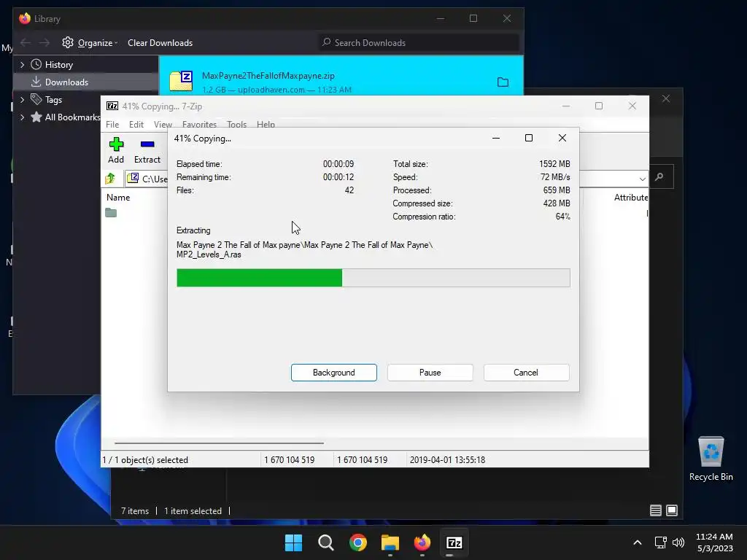Open the containing folder for MaxPayne2 zip download
The image size is (747, 560).
point(503,82)
